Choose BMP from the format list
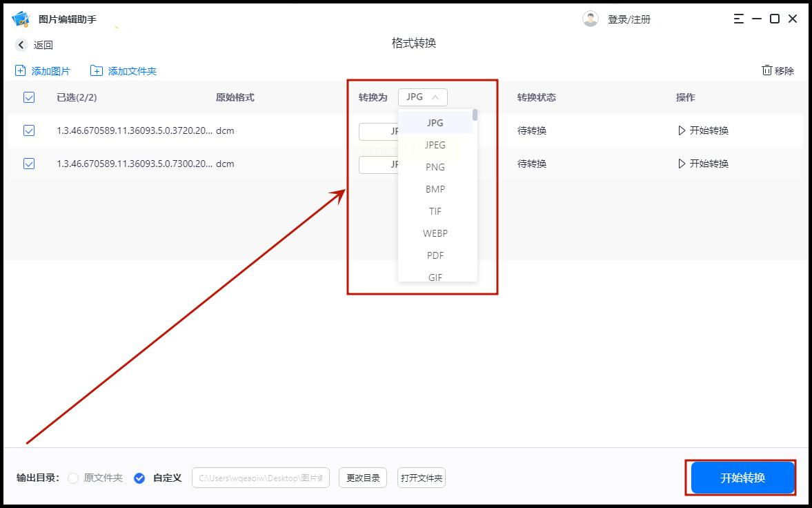812x508 pixels. point(435,189)
